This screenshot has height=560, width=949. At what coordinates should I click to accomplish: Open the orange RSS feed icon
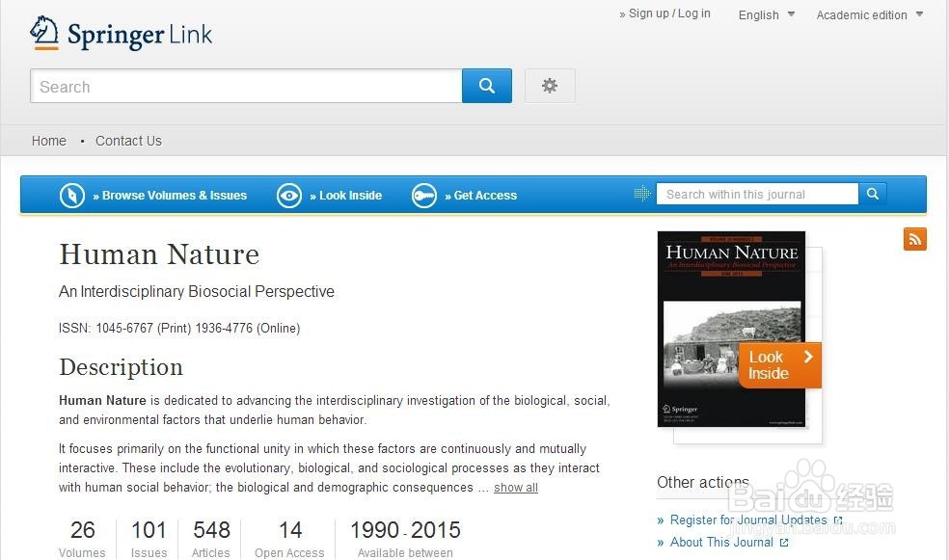point(915,239)
